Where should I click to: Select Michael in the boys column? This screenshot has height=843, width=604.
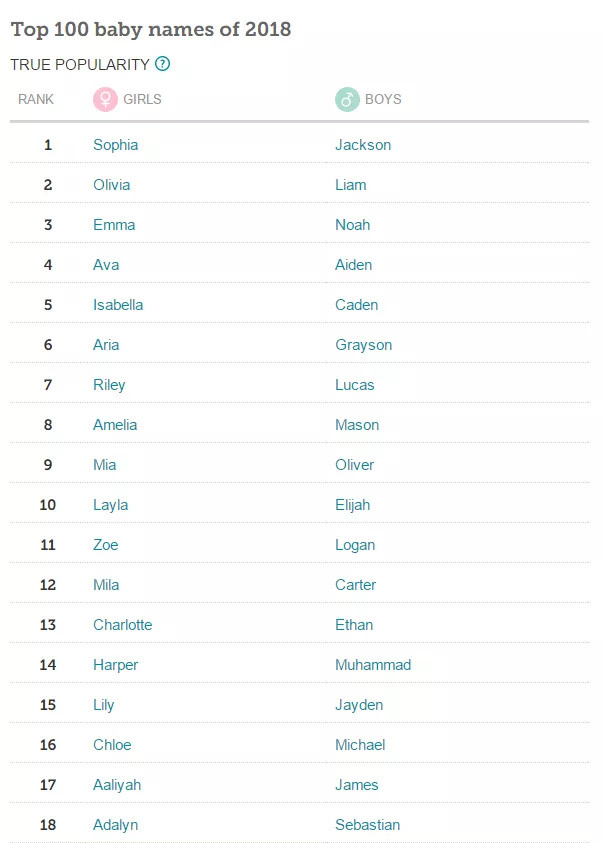[x=360, y=745]
